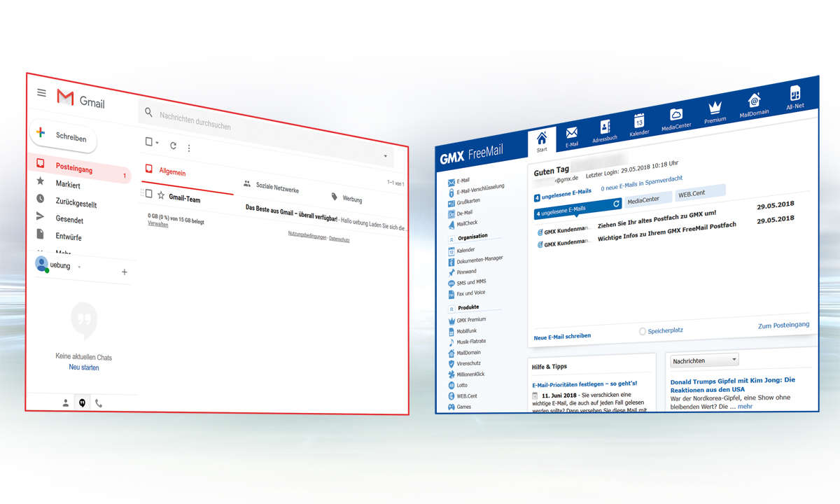
Task: Open Virenschutz in GMX sidebar
Action: [x=464, y=363]
